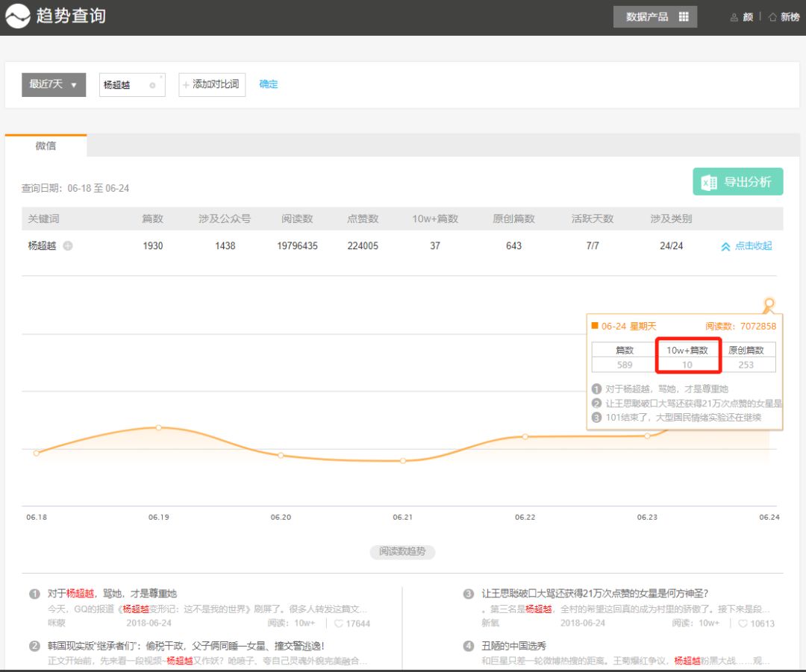Select the 06.24 peak data point marker
The height and width of the screenshot is (672, 806).
pyautogui.click(x=769, y=303)
